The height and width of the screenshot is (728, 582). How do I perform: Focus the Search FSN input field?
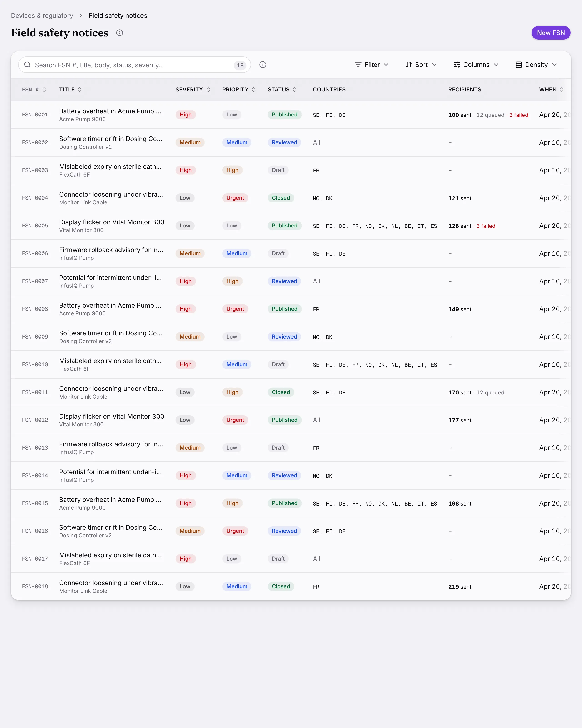(x=134, y=64)
